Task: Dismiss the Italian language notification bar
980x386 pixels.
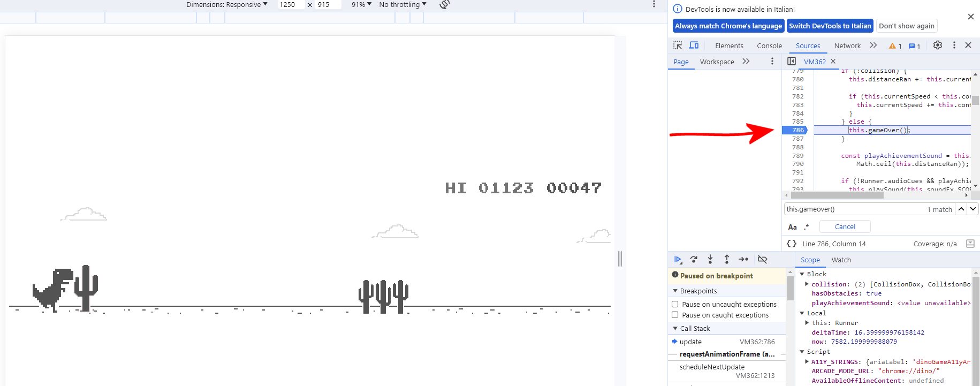Action: coord(971,17)
